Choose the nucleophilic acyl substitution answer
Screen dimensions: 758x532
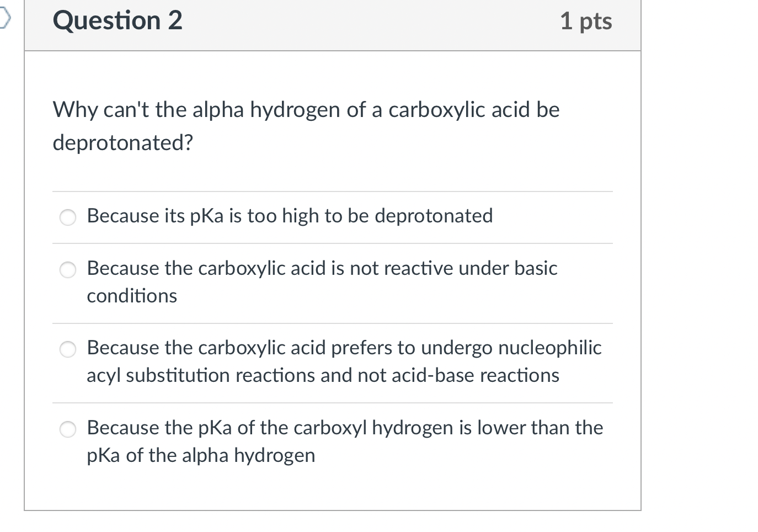(67, 349)
